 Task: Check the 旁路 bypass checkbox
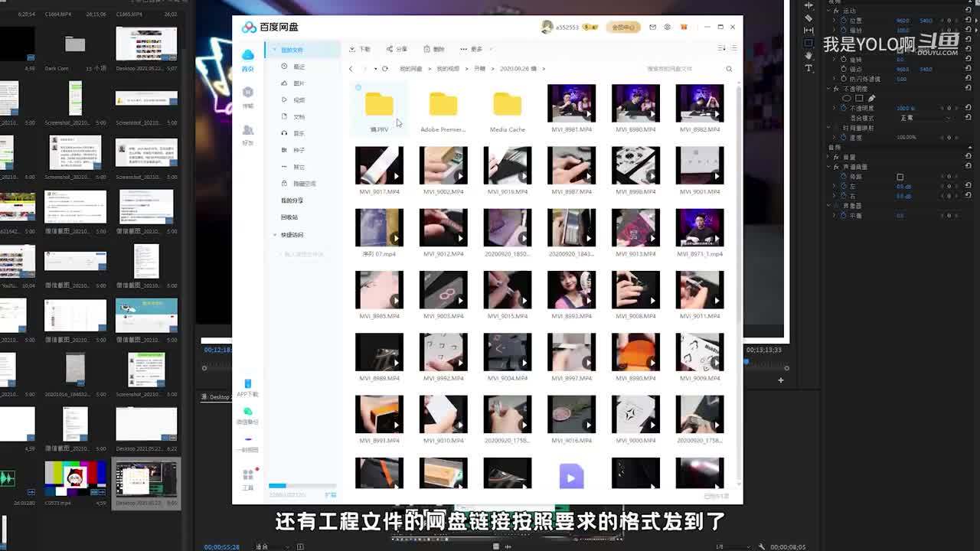pyautogui.click(x=900, y=177)
